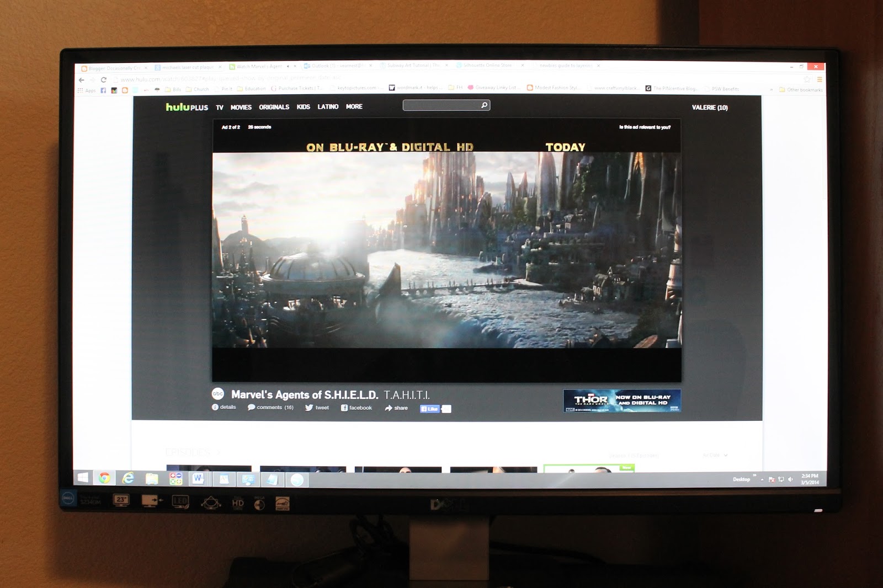Click the facebook share link
This screenshot has width=883, height=588.
tap(357, 408)
